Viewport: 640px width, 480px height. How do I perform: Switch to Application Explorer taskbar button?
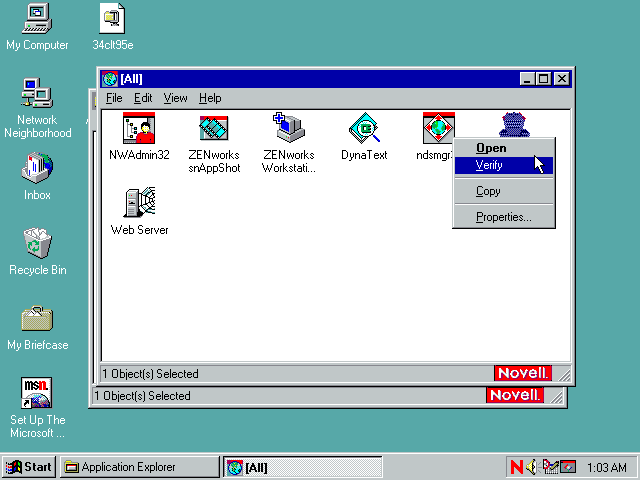[140, 467]
